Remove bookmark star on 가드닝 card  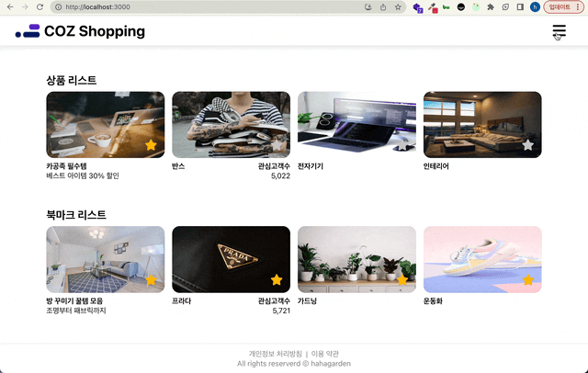point(402,279)
